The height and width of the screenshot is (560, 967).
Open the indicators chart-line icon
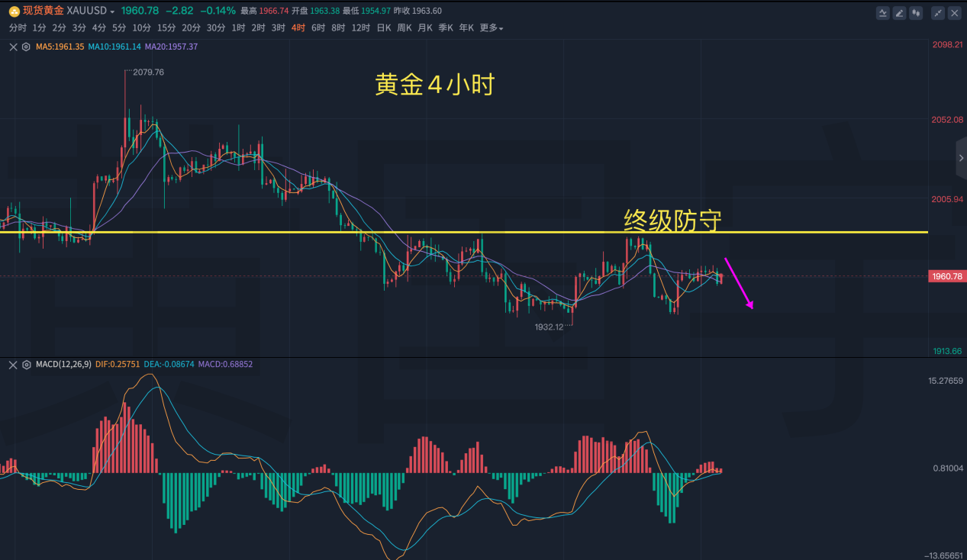tap(883, 12)
